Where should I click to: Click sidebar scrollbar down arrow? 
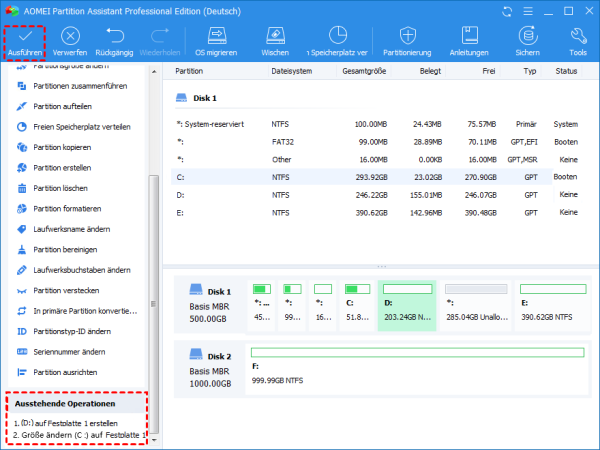click(154, 440)
